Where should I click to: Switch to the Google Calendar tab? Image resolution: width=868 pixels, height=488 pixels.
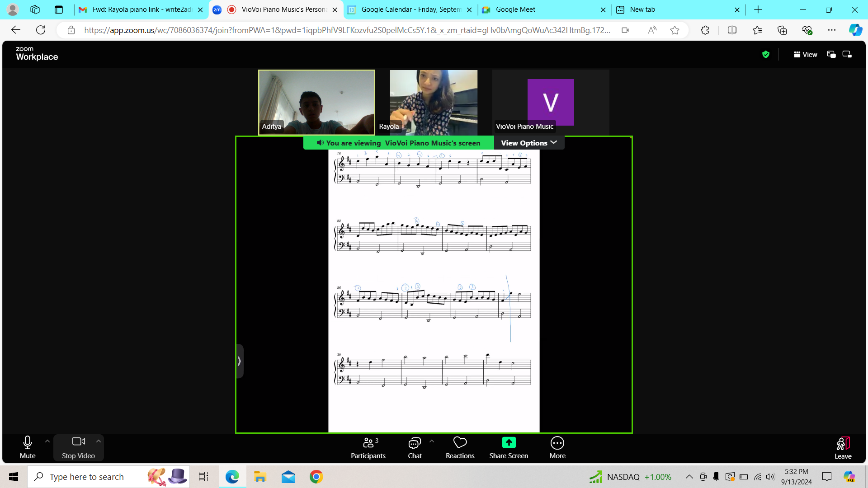click(x=409, y=9)
